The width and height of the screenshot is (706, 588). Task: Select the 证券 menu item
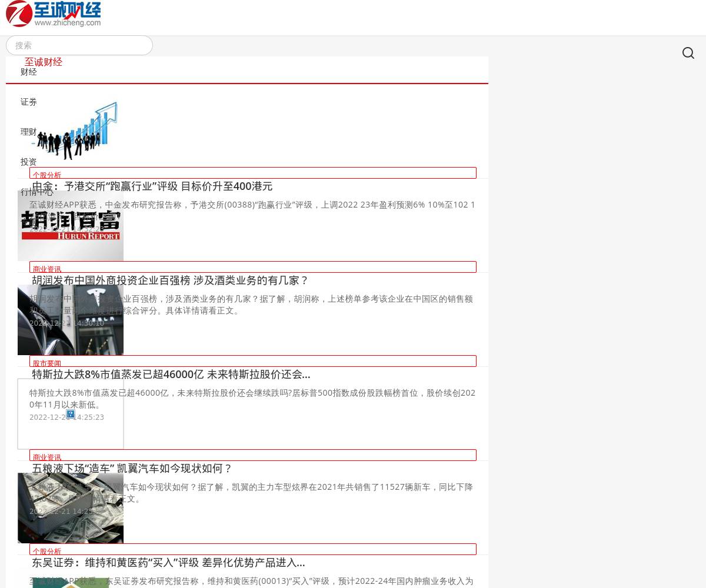point(29,102)
